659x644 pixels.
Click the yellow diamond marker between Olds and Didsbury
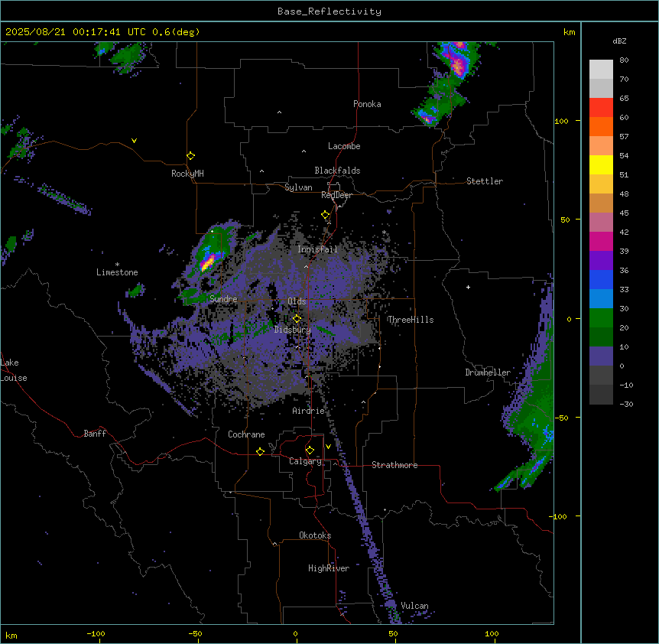click(x=297, y=318)
